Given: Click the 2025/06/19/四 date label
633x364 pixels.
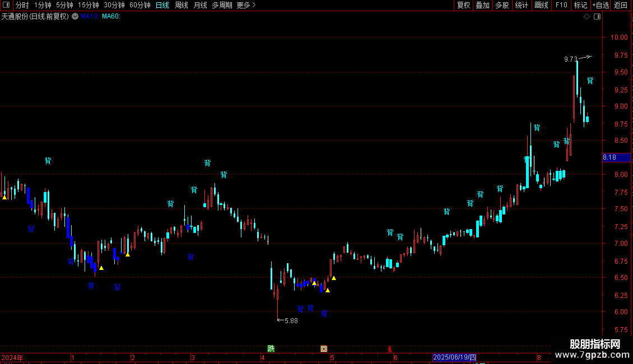Looking at the screenshot, I should pos(454,357).
